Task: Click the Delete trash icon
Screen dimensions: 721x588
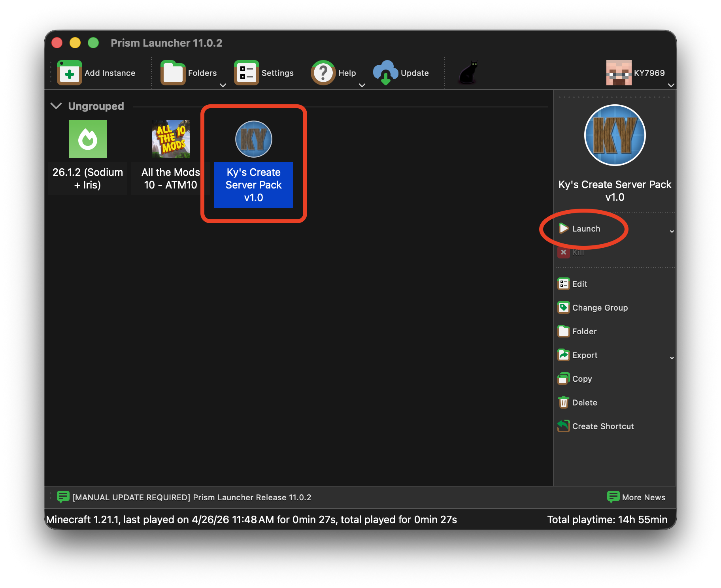Action: pyautogui.click(x=563, y=403)
